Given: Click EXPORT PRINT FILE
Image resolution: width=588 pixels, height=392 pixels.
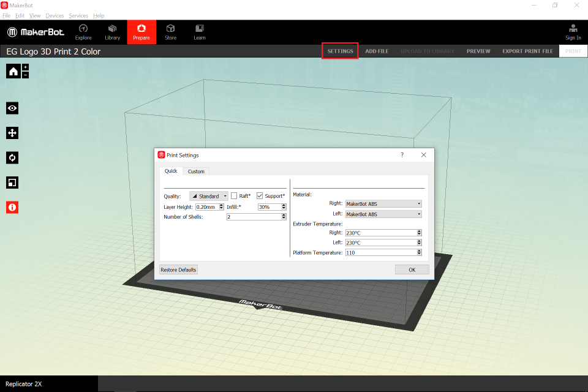Looking at the screenshot, I should [527, 51].
